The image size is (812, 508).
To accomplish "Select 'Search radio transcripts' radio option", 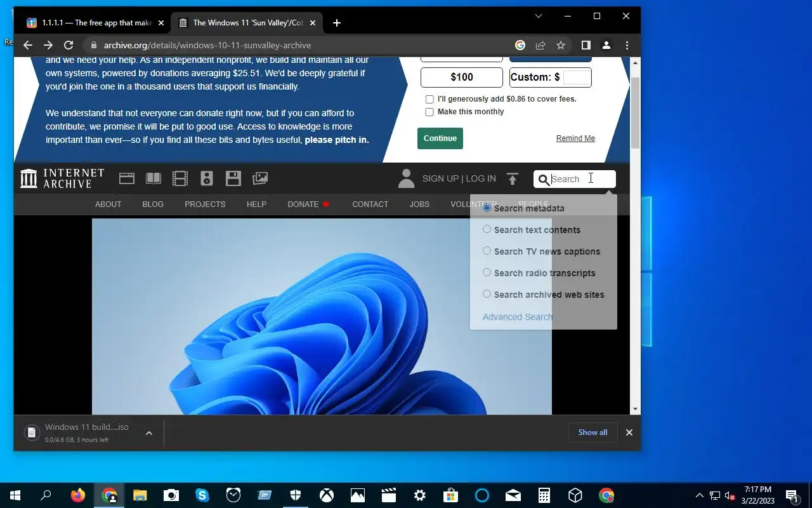I will (x=487, y=272).
